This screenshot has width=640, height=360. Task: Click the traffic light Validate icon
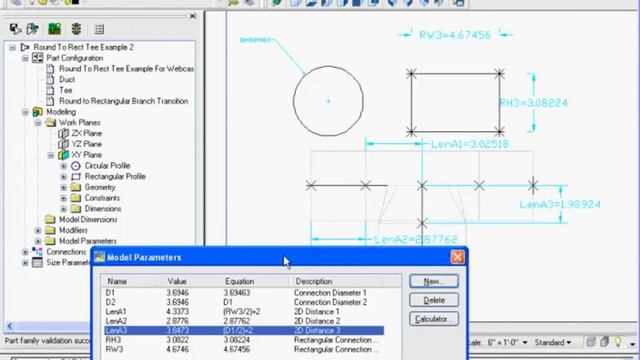[x=76, y=29]
